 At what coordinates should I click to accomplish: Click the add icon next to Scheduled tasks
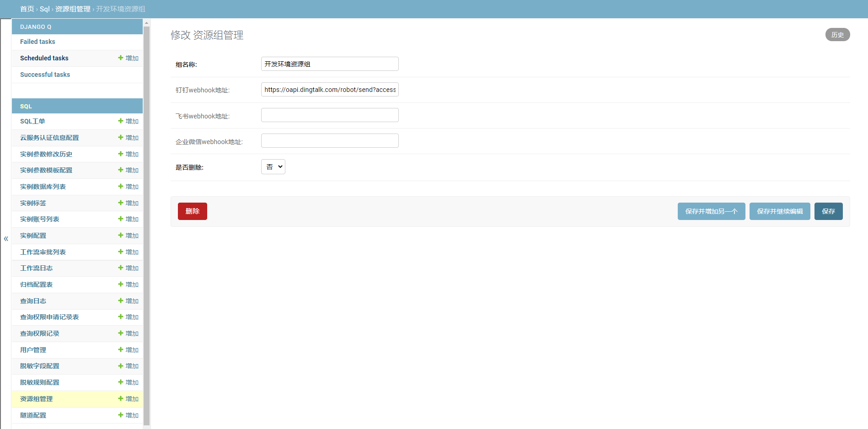coord(121,58)
